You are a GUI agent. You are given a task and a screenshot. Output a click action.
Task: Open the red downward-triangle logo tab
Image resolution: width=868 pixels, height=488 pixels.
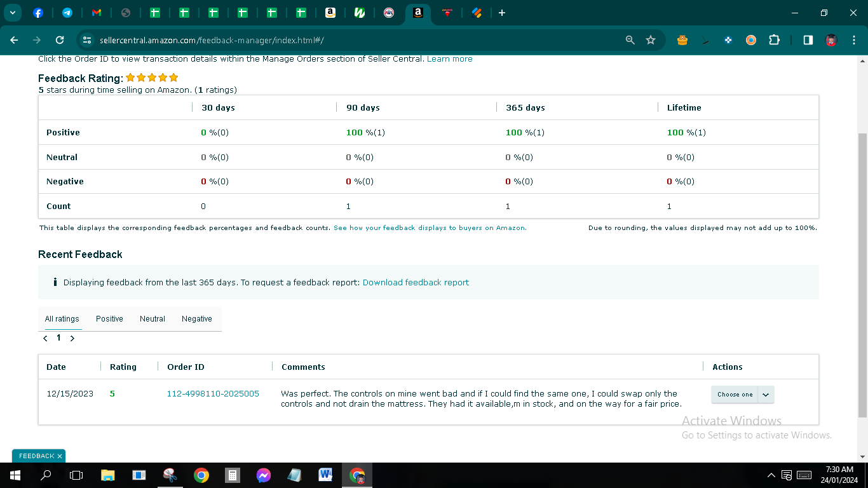pos(447,13)
